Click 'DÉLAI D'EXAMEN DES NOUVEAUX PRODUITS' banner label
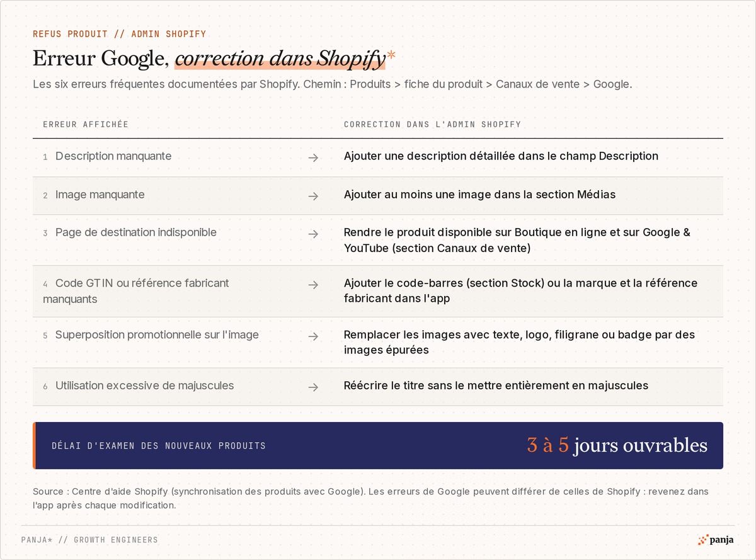This screenshot has height=560, width=756. click(x=159, y=446)
